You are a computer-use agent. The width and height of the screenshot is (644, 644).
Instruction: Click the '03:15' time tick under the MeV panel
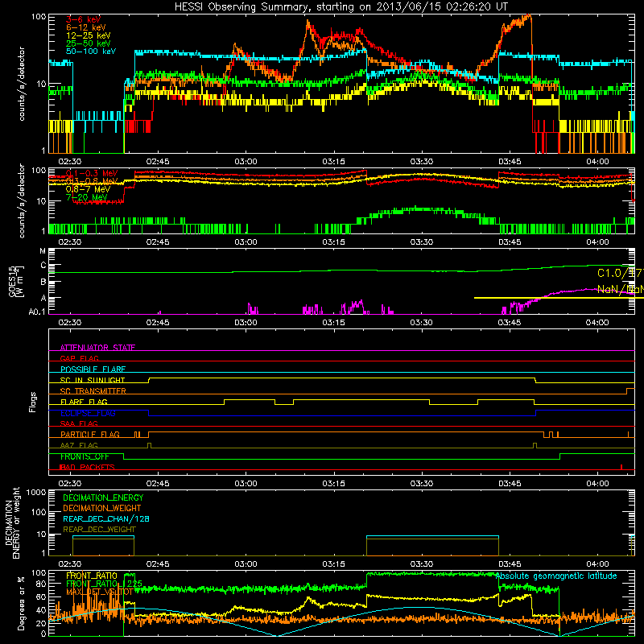[x=333, y=242]
